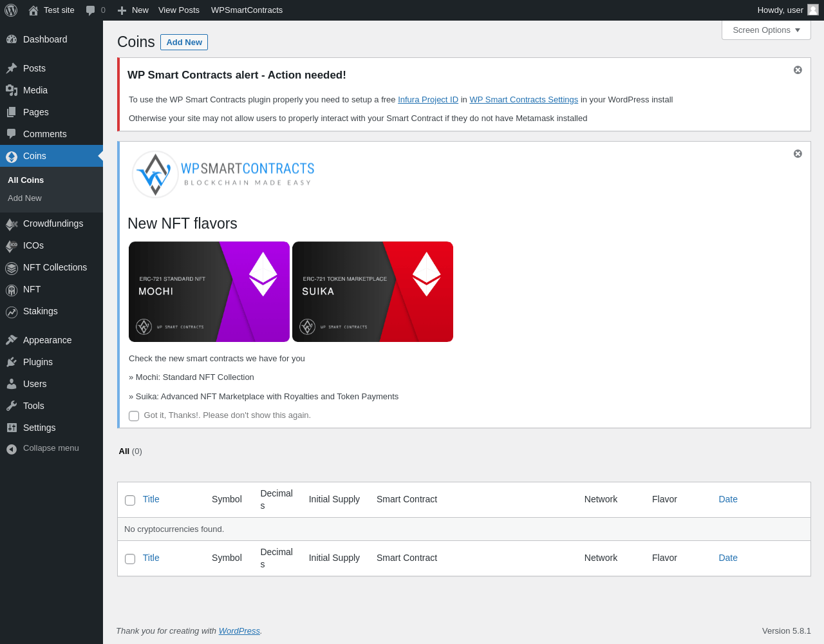Click the user avatar in admin bar

[x=813, y=10]
